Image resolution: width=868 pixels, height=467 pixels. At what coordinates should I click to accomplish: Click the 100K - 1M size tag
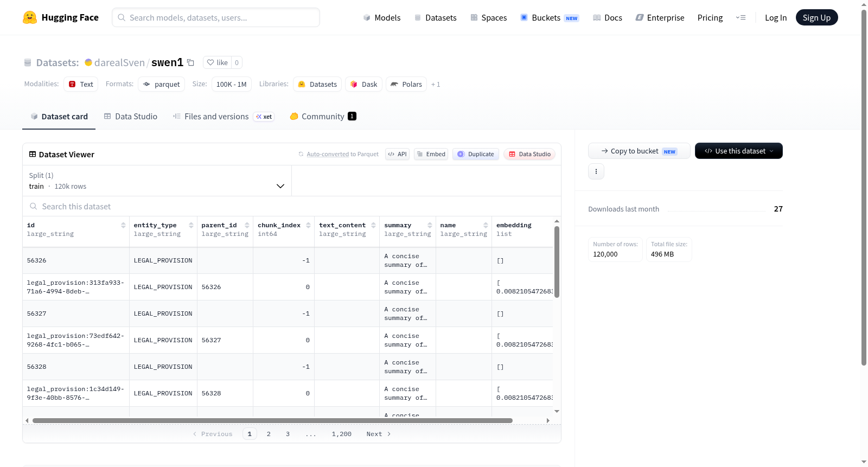(x=232, y=84)
